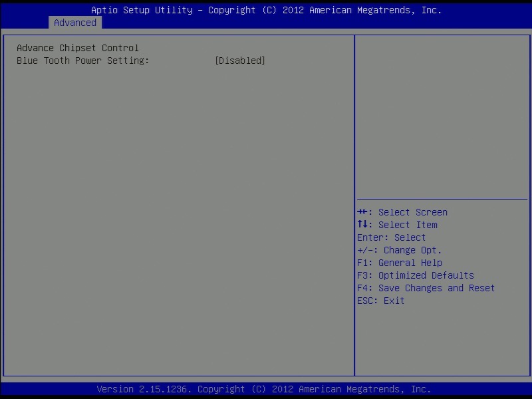Click the up-down arrows icon for Select Item
Image resolution: width=532 pixels, height=399 pixels.
[362, 225]
